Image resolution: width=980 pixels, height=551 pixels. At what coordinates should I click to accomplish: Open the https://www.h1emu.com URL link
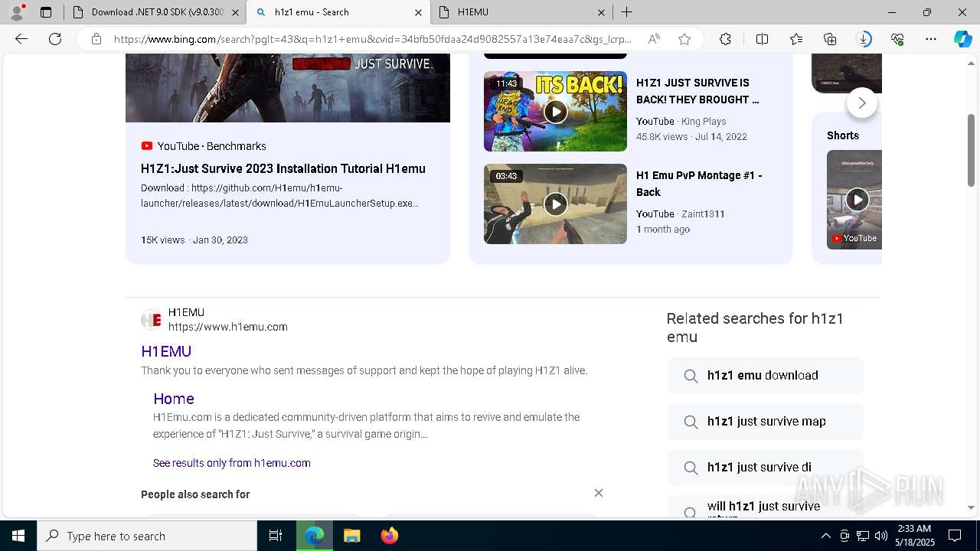click(x=228, y=327)
